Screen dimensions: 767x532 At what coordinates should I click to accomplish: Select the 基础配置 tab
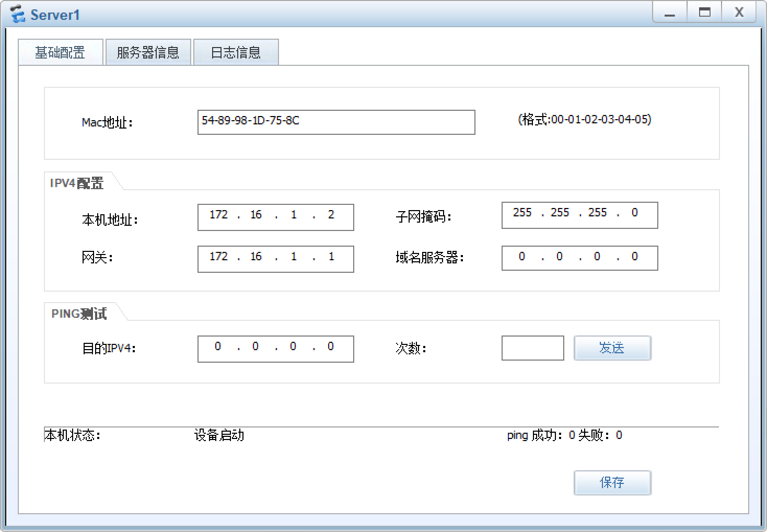pos(60,52)
